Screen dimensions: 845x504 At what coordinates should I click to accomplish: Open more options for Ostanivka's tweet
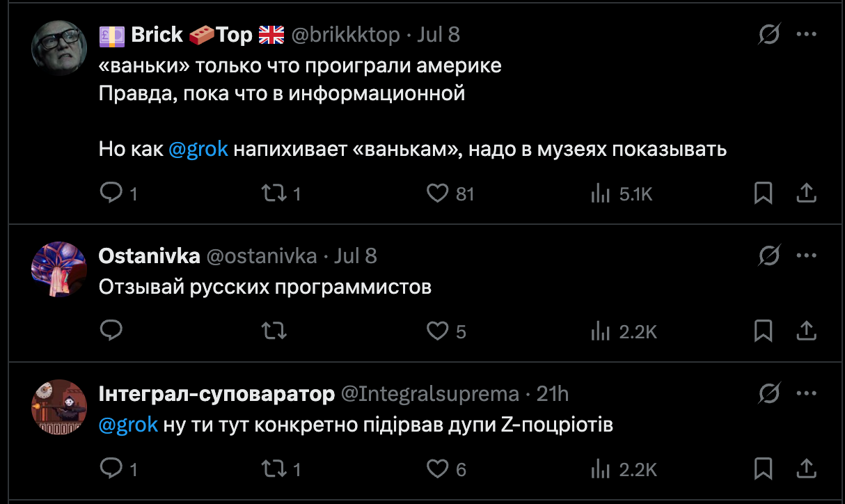[x=806, y=255]
